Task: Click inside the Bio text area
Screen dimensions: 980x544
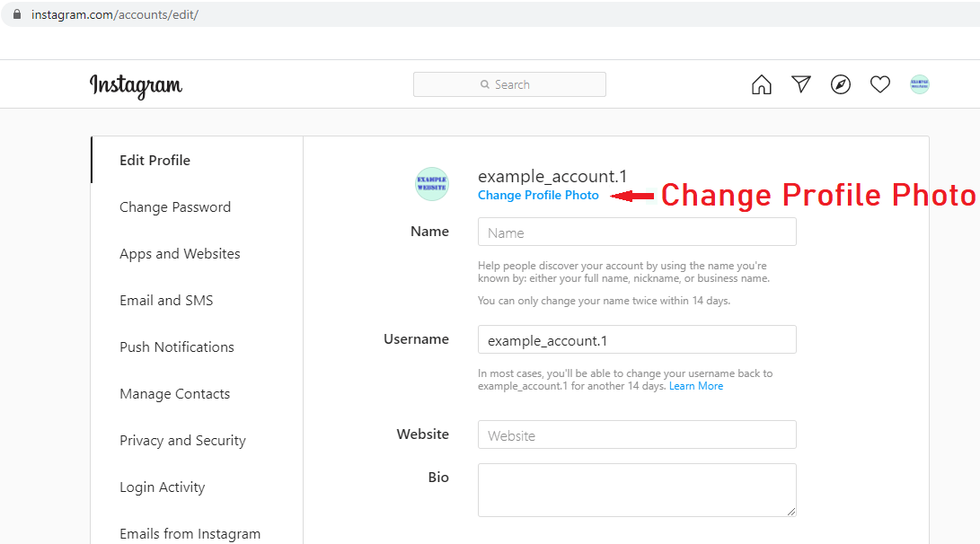Action: pos(637,490)
